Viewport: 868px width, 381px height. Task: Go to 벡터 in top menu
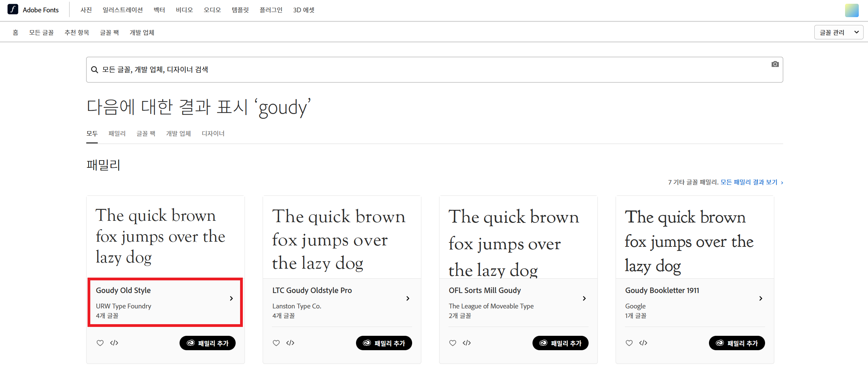point(159,10)
